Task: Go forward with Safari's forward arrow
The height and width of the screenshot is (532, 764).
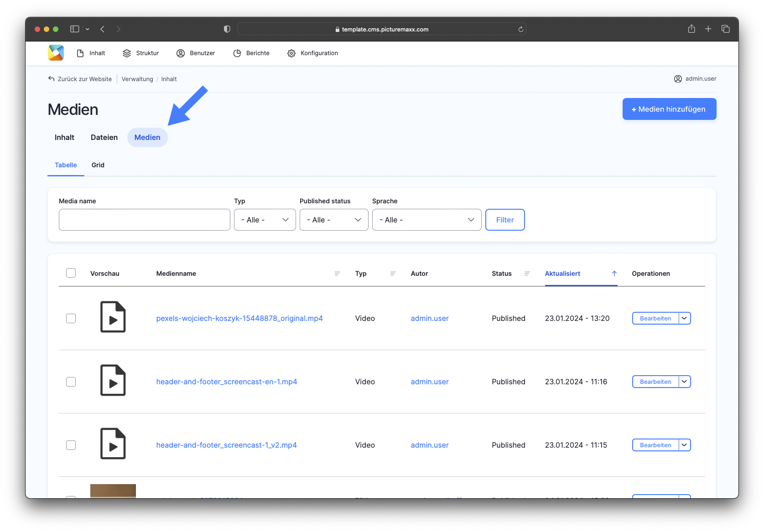Action: coord(119,29)
